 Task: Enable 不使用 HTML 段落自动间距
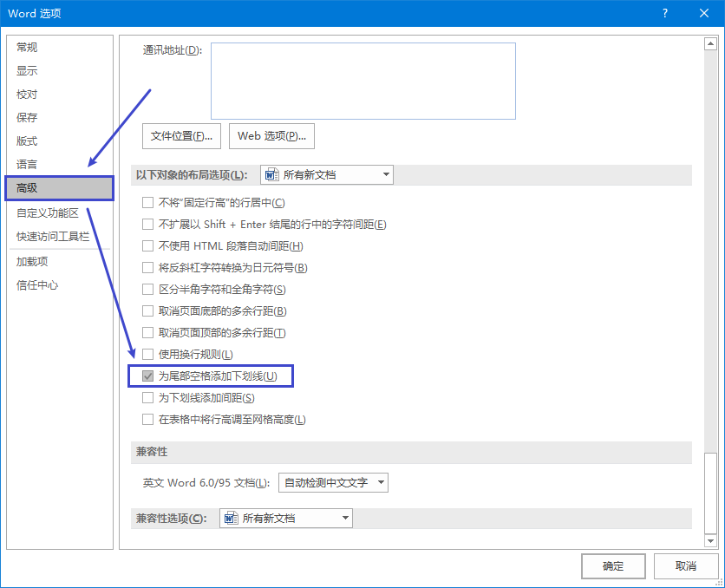coord(148,246)
